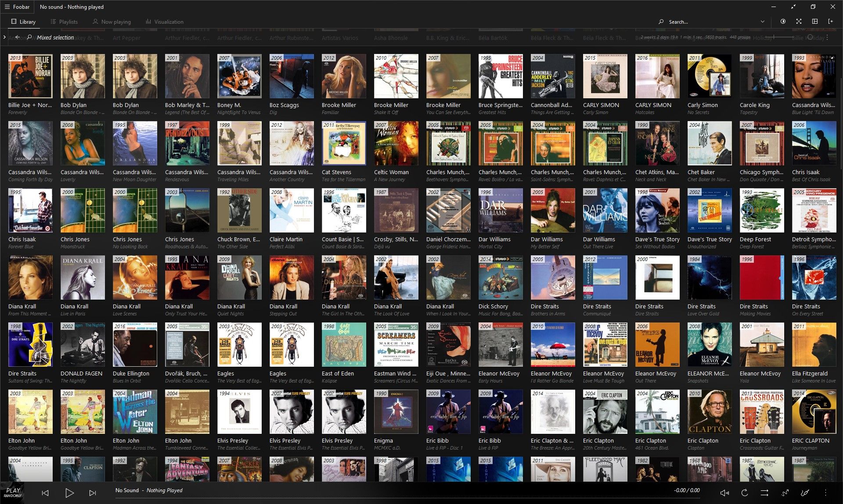843x504 pixels.
Task: Start playback with the Play button
Action: (x=69, y=493)
